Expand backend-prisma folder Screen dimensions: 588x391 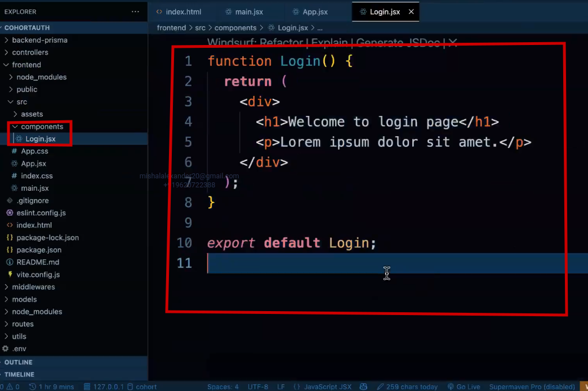[39, 40]
